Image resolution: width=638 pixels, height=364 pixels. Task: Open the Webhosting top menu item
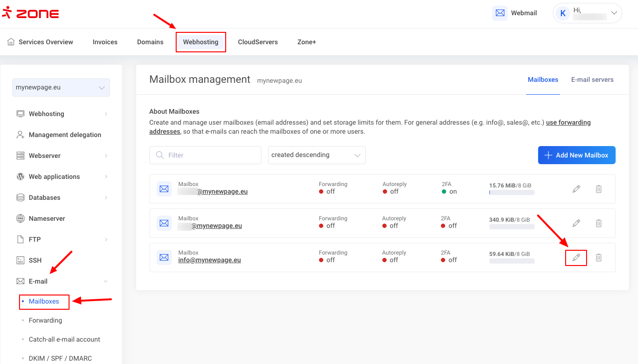pyautogui.click(x=200, y=42)
